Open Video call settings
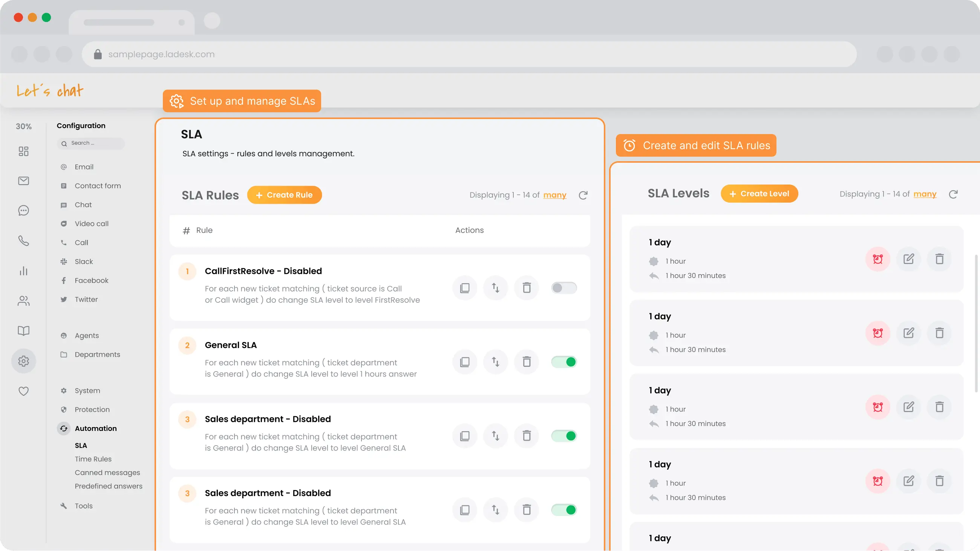 [x=84, y=224]
